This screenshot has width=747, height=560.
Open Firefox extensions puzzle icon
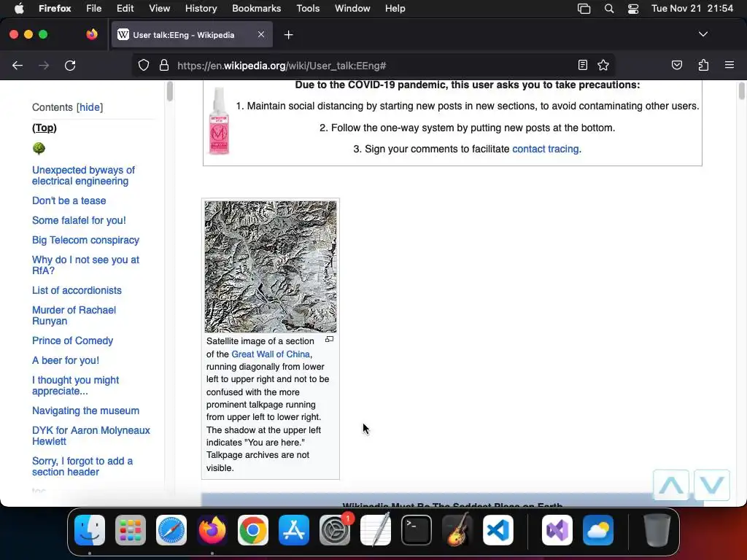(x=703, y=65)
